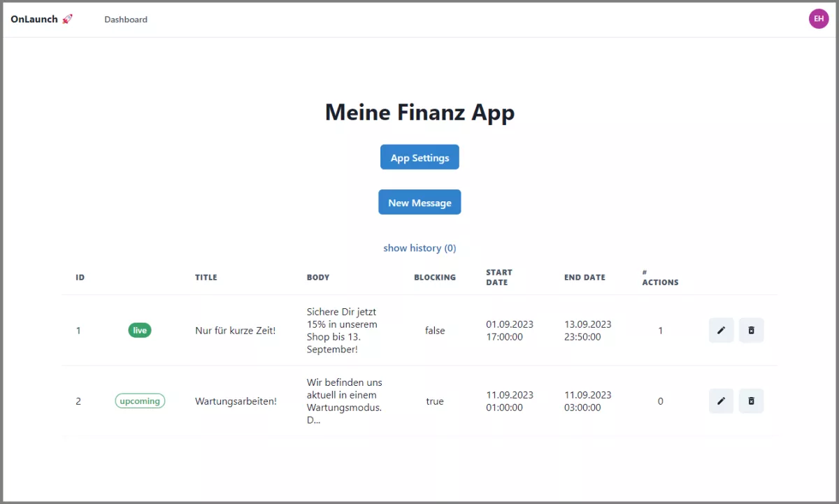Image resolution: width=839 pixels, height=504 pixels.
Task: Click the TITLE column header
Action: [206, 277]
